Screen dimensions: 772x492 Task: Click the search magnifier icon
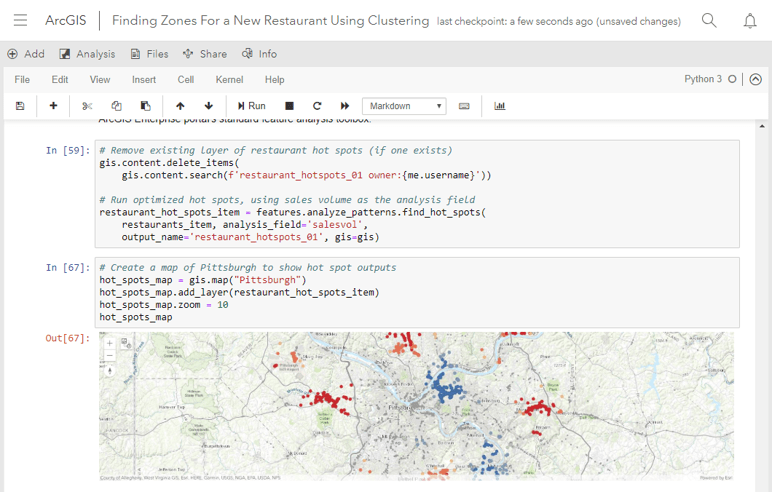[709, 21]
